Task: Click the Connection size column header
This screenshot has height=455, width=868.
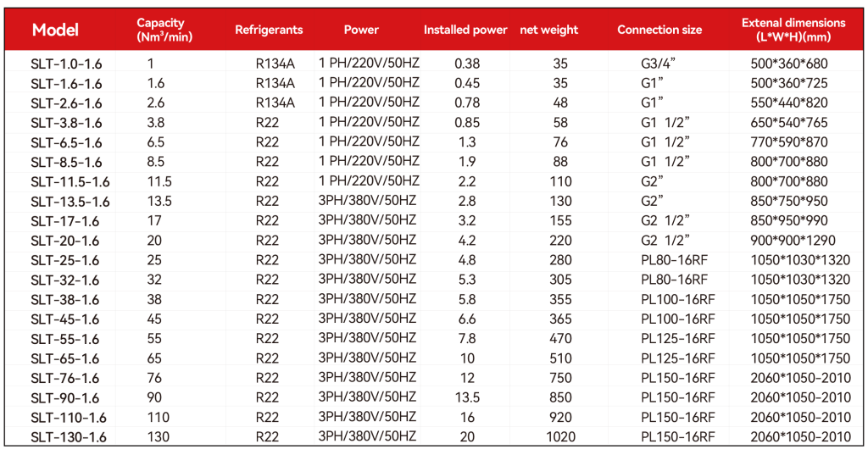Action: click(x=659, y=30)
